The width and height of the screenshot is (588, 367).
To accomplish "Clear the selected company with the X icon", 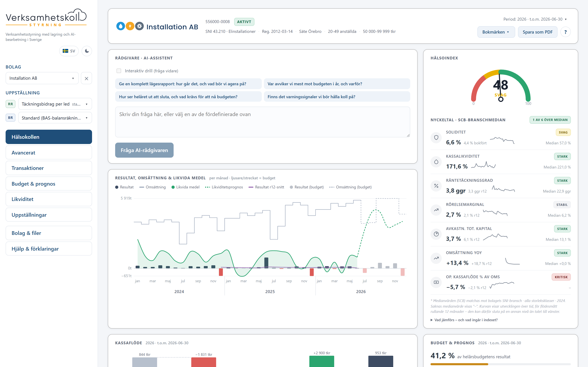I will 86,78.
